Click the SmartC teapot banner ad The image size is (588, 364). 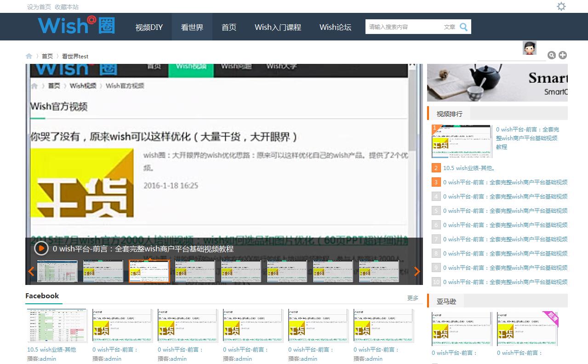tap(497, 83)
